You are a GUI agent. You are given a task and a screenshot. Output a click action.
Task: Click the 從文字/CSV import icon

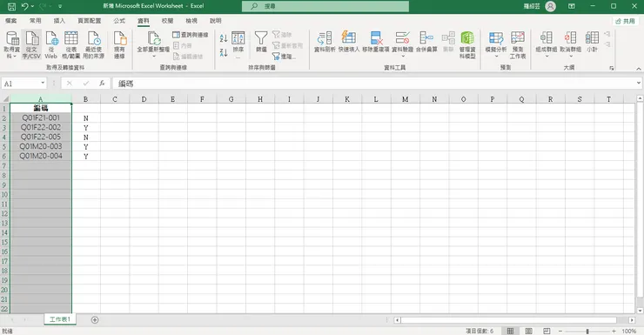31,44
